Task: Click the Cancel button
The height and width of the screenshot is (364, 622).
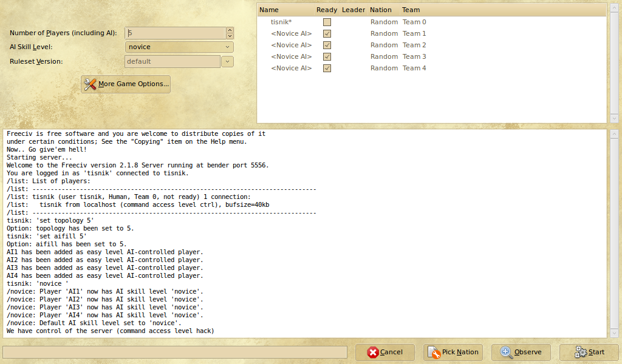Action: click(384, 352)
